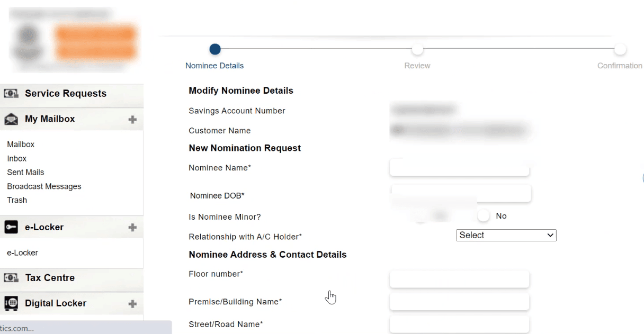Switch to the Review step

tap(417, 49)
